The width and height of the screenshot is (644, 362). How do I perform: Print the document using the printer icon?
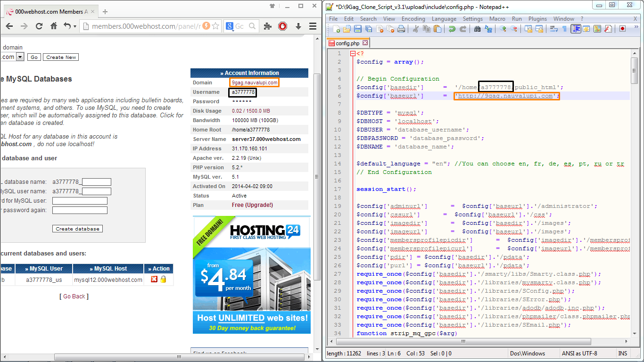[x=401, y=29]
